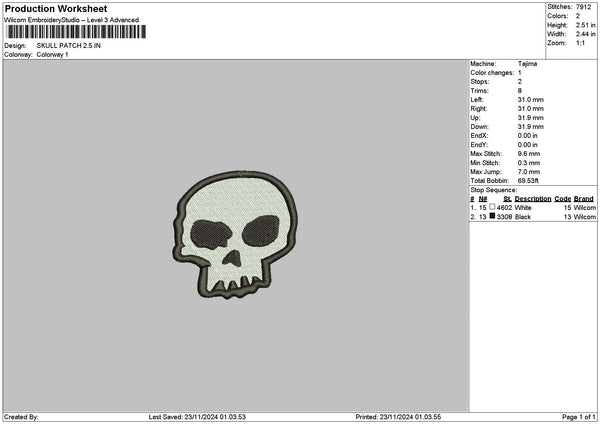The image size is (600, 424).
Task: Click 'Last Saved: 23/11/2024 01.03.53' text
Action: tap(197, 417)
